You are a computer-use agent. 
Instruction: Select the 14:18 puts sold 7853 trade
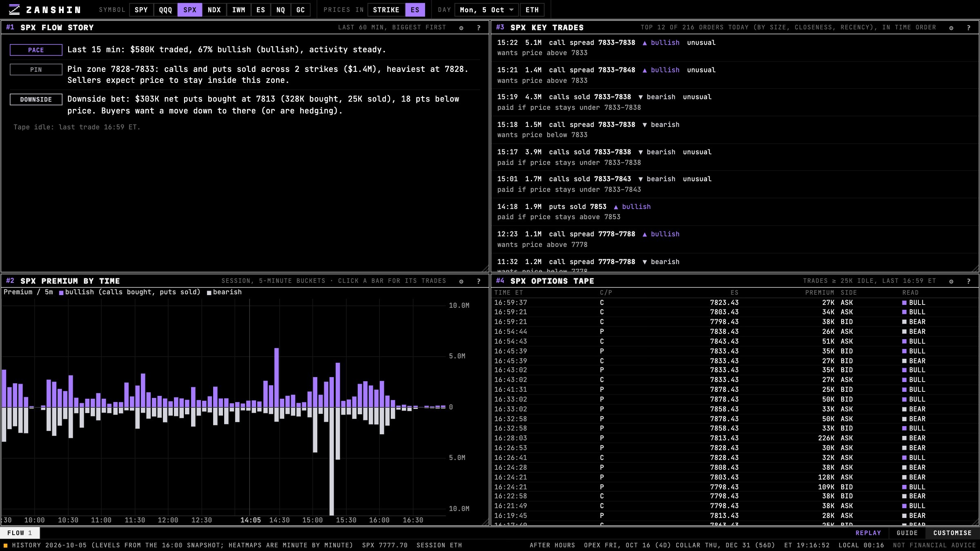coord(734,212)
